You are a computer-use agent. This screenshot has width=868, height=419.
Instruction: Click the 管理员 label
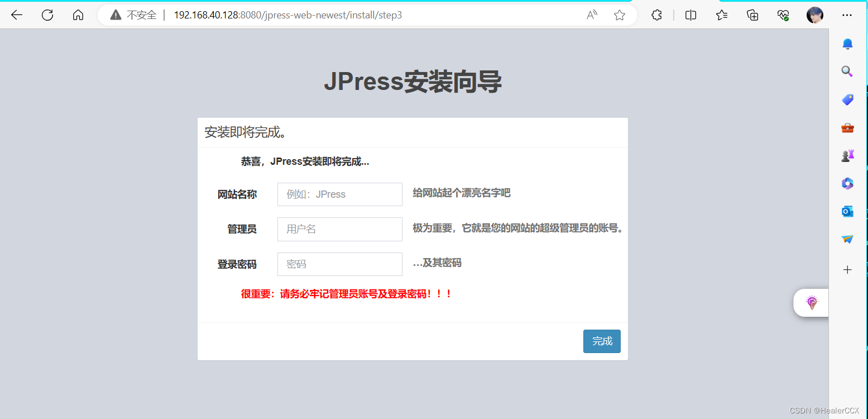242,229
